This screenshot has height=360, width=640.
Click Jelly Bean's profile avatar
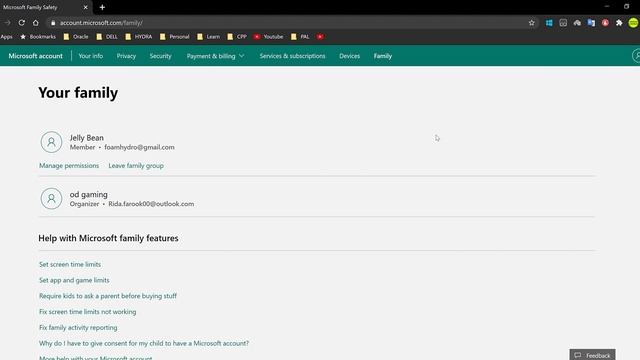pyautogui.click(x=51, y=142)
